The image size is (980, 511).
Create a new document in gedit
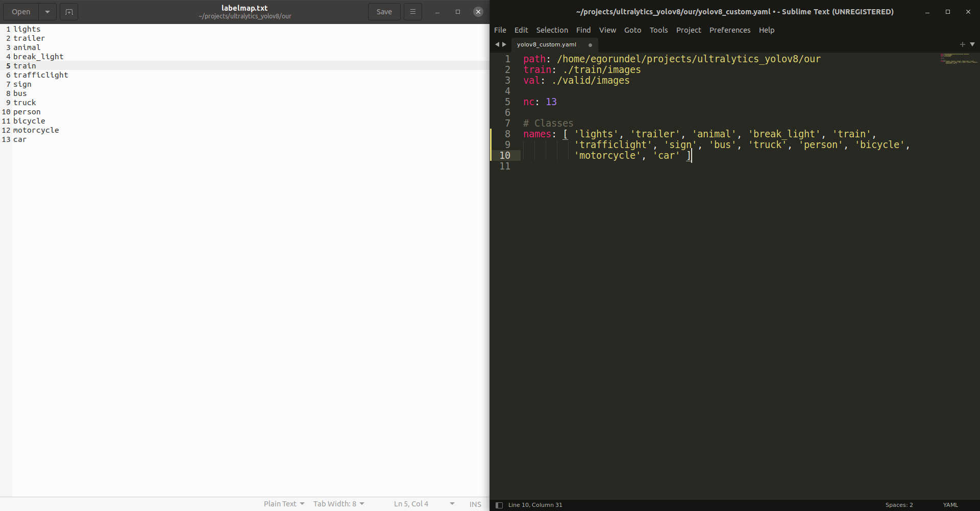[68, 11]
